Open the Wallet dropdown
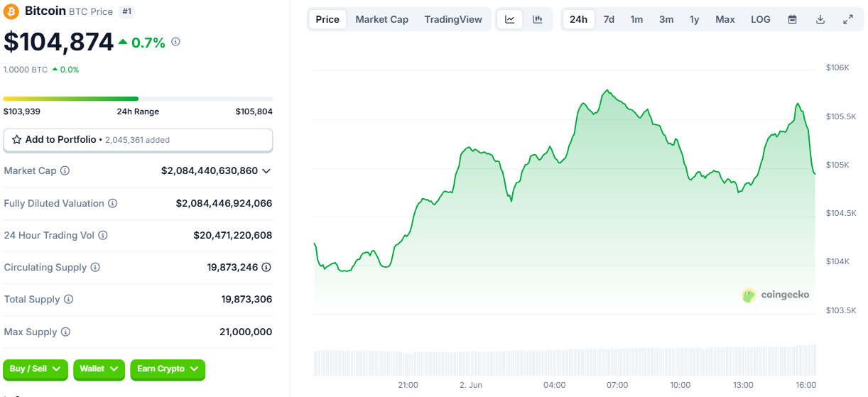868x397 pixels. point(99,369)
